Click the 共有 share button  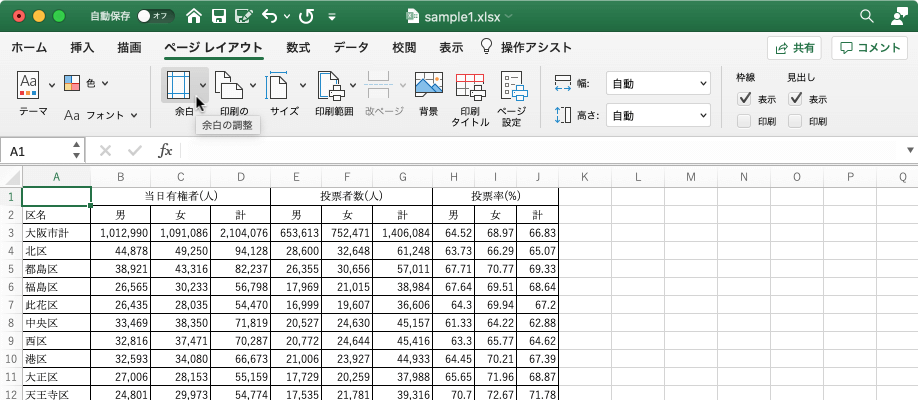coord(794,48)
